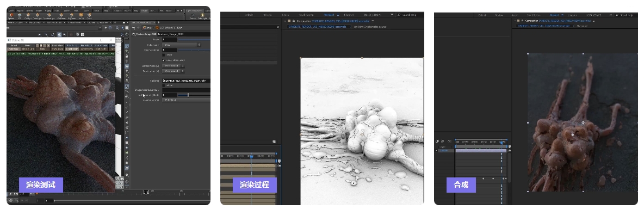644x209 pixels.
Task: Click the timeline playhead in middle After Effects
Action: [251, 157]
